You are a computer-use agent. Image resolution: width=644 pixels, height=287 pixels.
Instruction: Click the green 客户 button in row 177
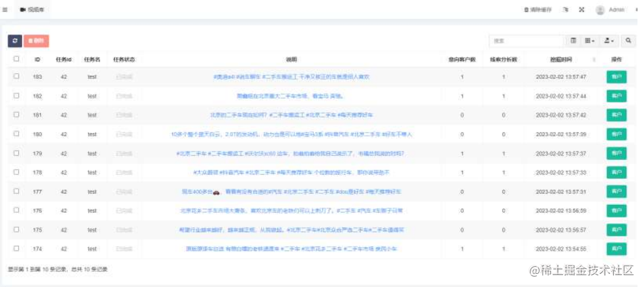point(617,191)
